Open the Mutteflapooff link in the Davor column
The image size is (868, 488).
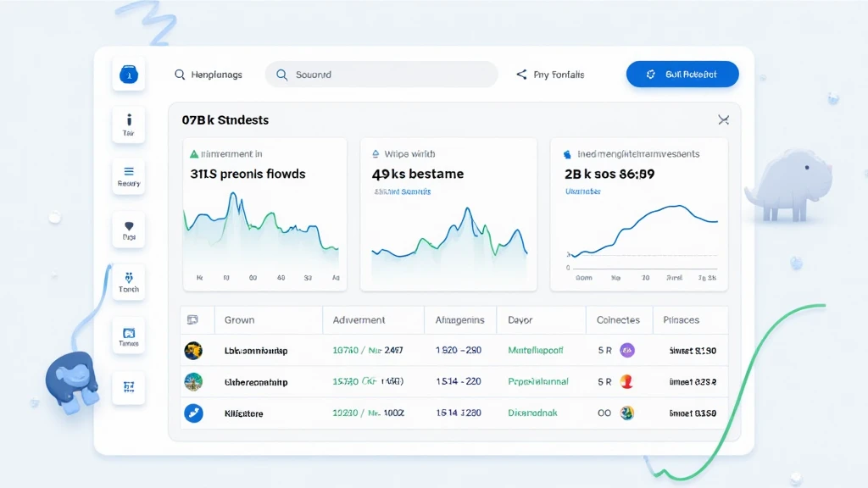click(x=535, y=350)
